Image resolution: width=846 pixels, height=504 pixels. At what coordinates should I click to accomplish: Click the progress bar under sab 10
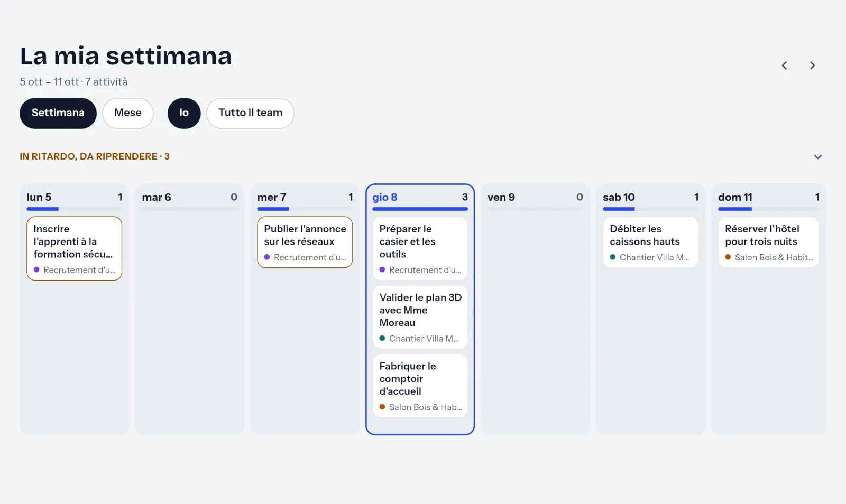pos(651,209)
